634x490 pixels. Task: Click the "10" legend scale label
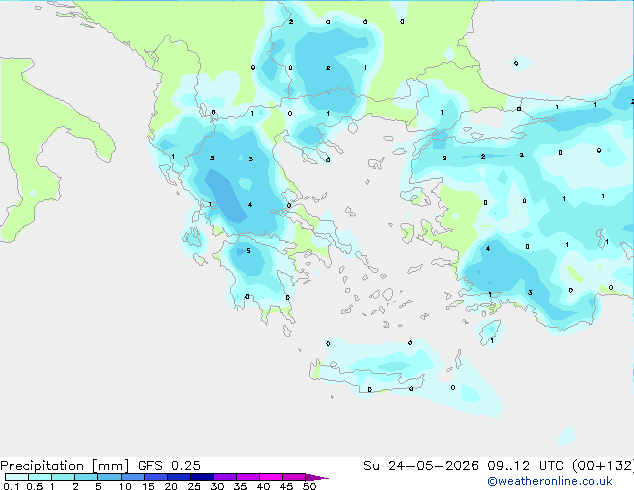click(125, 486)
